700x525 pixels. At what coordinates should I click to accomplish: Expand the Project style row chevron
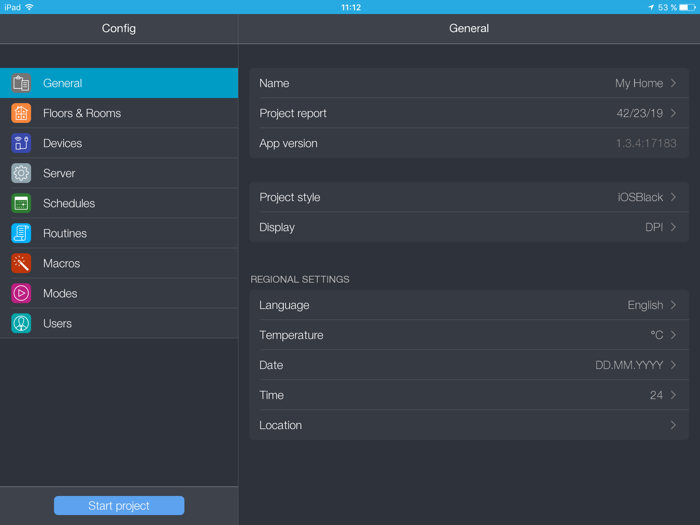(x=673, y=197)
